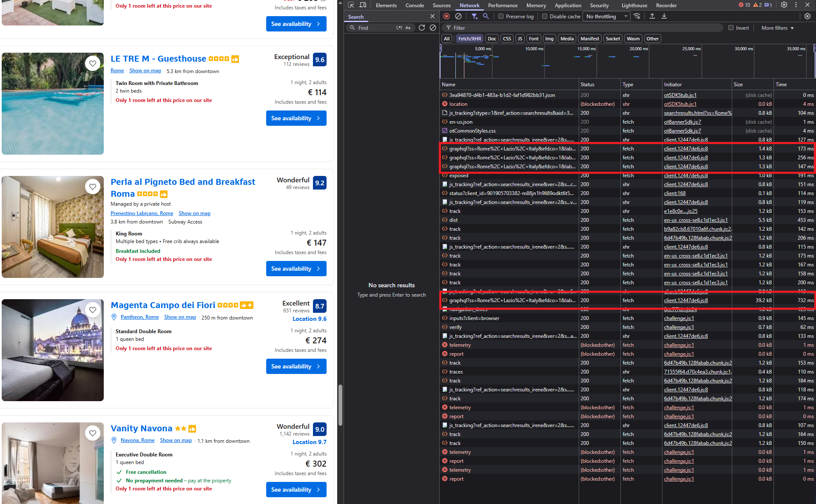Toggle the device toolbar icon
This screenshot has width=816, height=504.
363,5
